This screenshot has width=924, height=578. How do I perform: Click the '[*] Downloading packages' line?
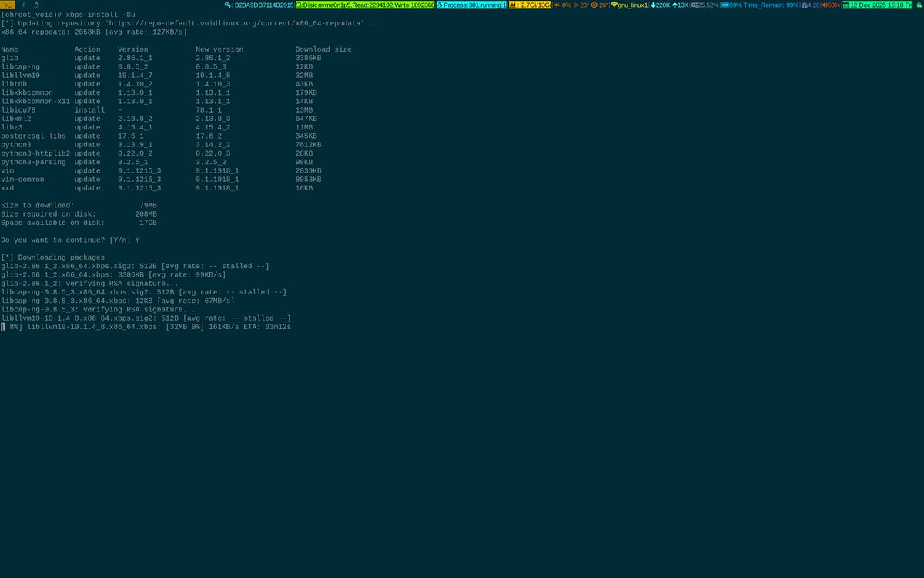coord(53,257)
